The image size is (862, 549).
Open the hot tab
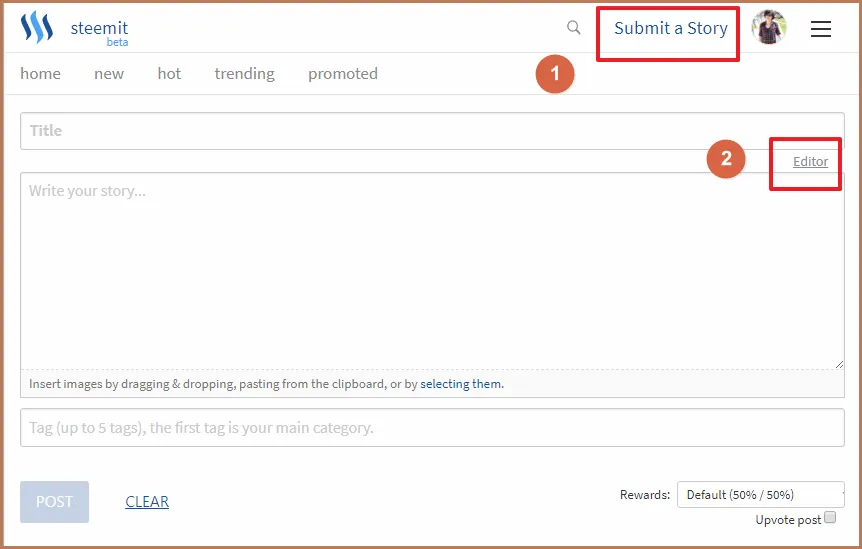(169, 74)
